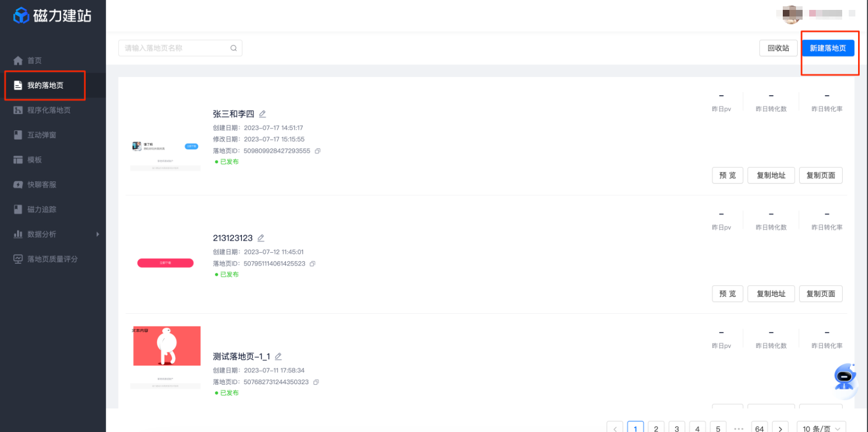Image resolution: width=868 pixels, height=432 pixels.
Task: Open the 回收站 recycle bin
Action: coord(778,48)
